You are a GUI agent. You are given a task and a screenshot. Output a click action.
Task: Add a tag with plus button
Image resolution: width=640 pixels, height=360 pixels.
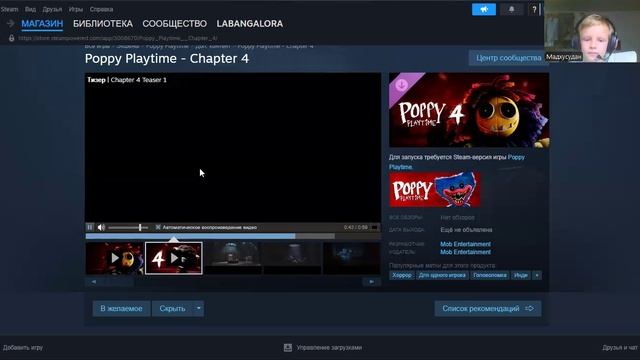(x=537, y=276)
